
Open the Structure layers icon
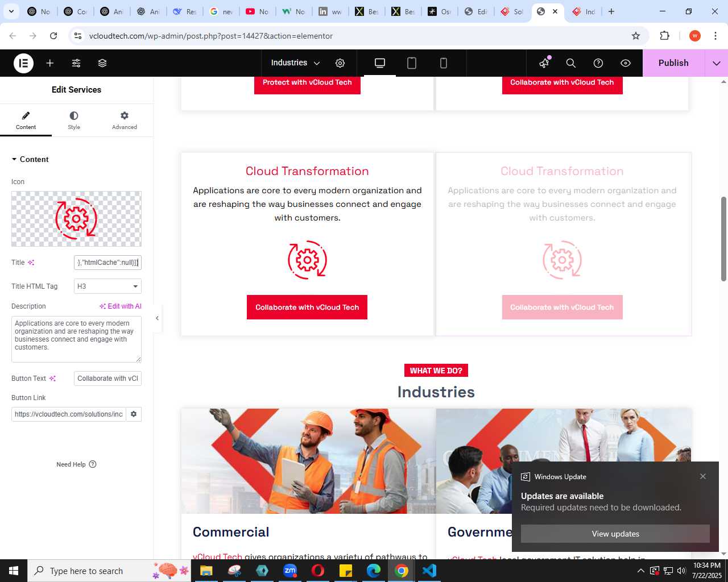(102, 63)
